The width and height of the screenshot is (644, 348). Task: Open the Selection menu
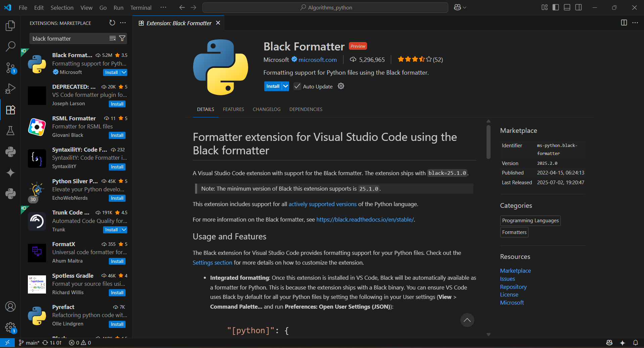62,7
